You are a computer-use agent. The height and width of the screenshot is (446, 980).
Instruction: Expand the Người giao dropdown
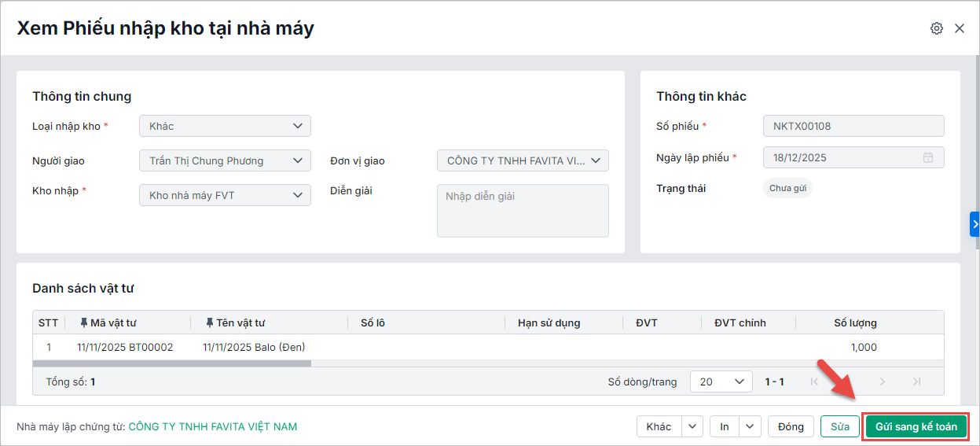pos(298,160)
